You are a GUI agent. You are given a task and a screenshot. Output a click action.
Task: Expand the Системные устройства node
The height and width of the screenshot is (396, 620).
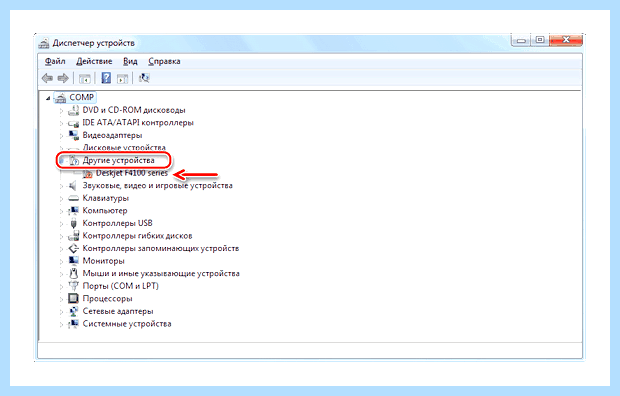61,324
